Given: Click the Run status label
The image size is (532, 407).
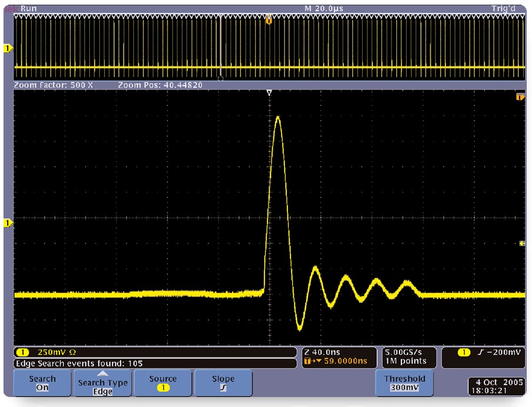Looking at the screenshot, I should pyautogui.click(x=28, y=9).
